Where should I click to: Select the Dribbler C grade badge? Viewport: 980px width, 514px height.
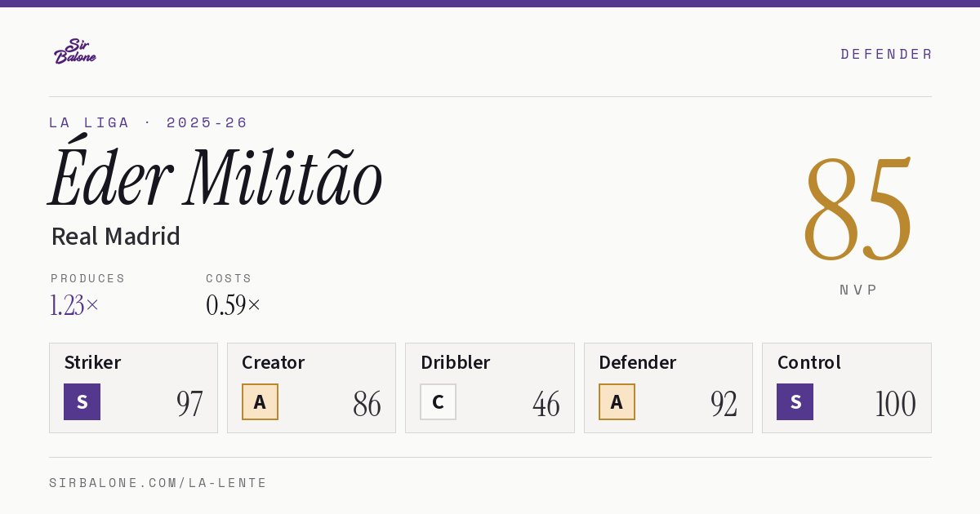pos(438,401)
